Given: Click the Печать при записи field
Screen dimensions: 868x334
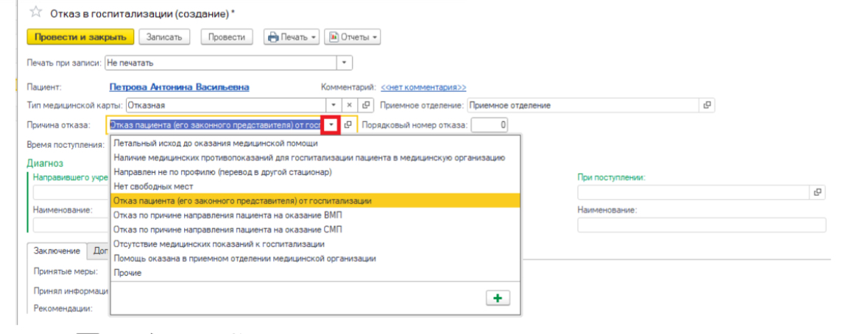Looking at the screenshot, I should coord(221,63).
